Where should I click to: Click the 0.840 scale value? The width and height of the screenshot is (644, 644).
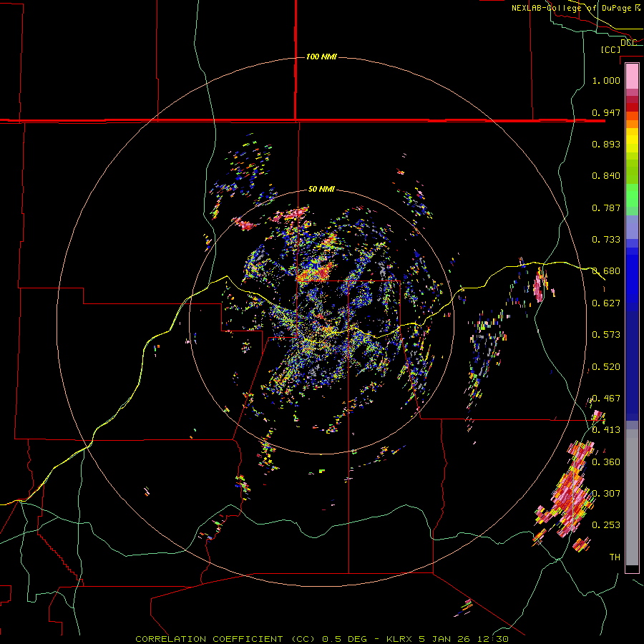point(606,176)
